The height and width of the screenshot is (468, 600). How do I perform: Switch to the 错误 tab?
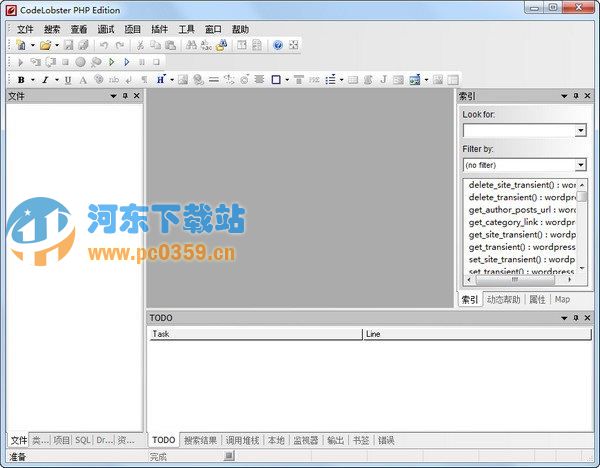pos(386,440)
